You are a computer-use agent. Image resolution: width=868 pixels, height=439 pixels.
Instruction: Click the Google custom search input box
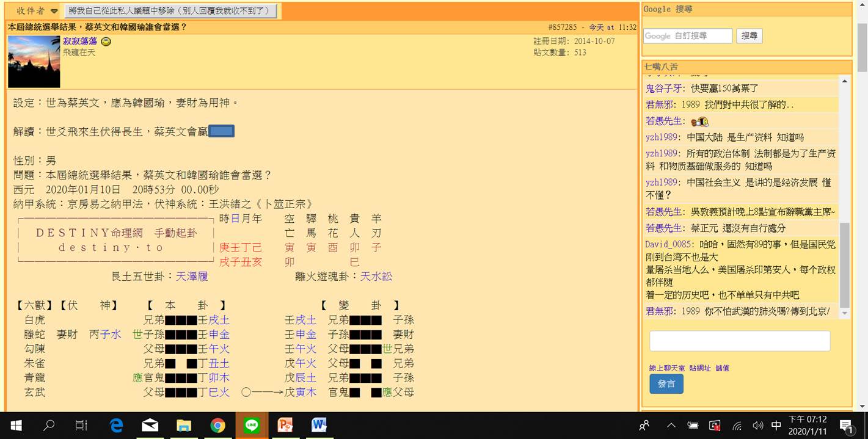[x=687, y=35]
